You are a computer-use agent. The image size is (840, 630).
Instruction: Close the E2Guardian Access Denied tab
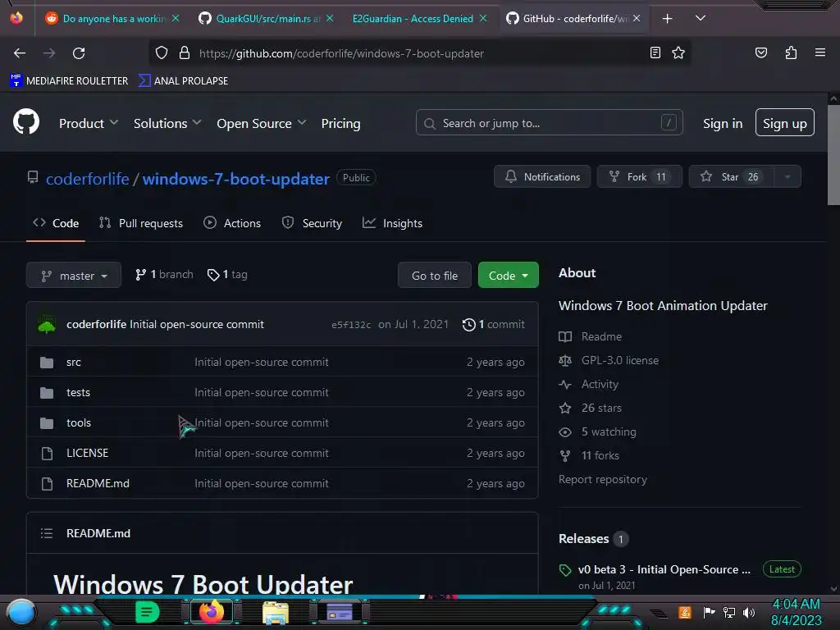tap(482, 18)
